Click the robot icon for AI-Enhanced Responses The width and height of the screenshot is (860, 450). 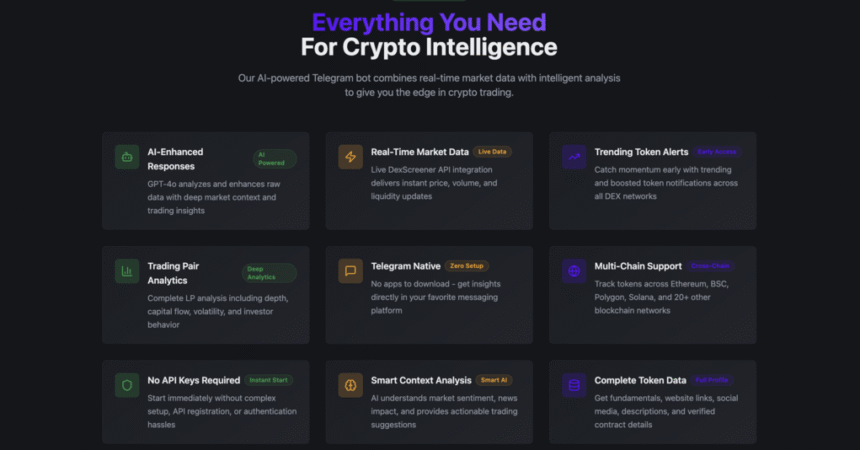click(127, 157)
